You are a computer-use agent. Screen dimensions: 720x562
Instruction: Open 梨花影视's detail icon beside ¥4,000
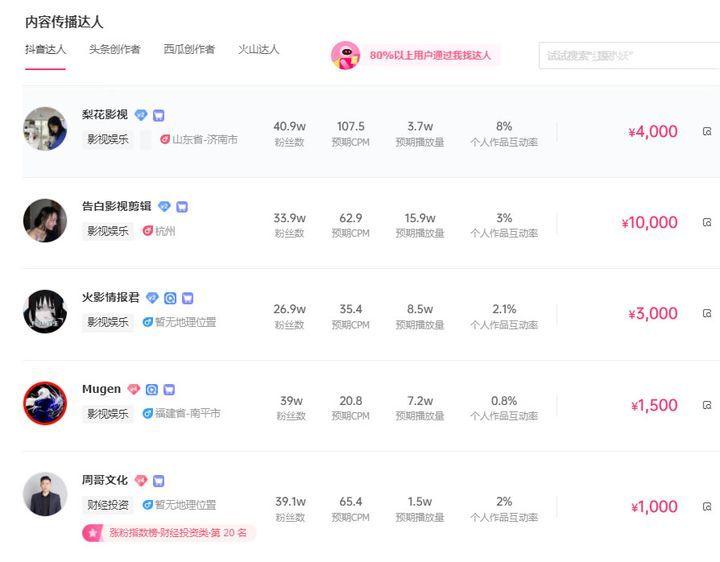(x=707, y=131)
